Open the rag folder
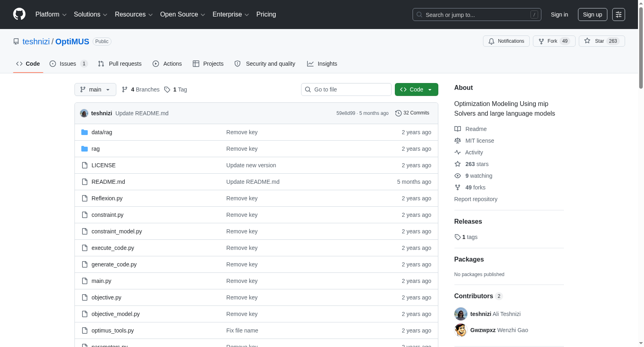This screenshot has width=644, height=347. (x=95, y=149)
